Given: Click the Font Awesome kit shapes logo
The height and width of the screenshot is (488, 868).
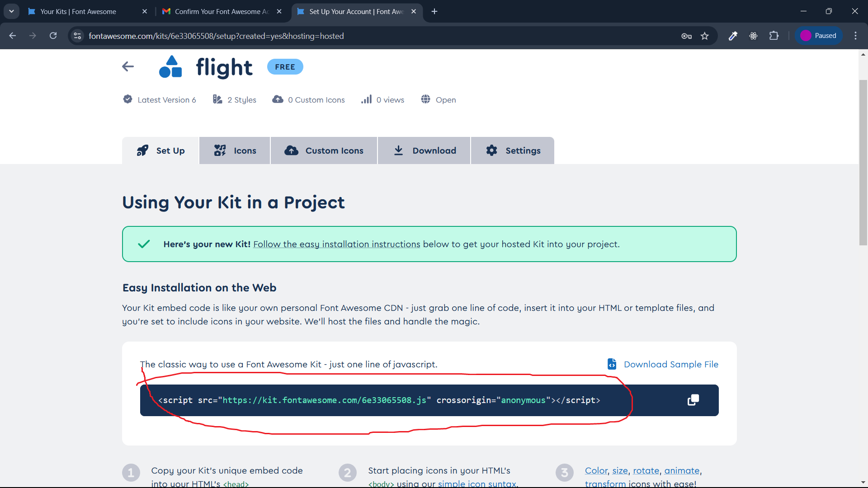Looking at the screenshot, I should pos(170,66).
